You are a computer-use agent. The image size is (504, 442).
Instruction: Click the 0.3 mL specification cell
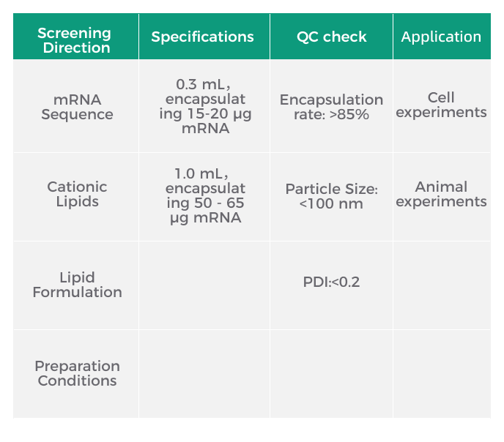click(x=204, y=106)
